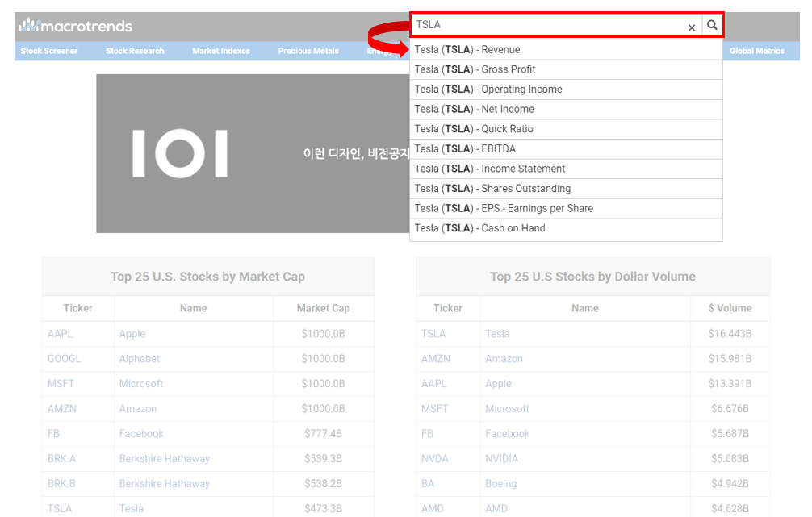
Task: Click the magnifying glass search icon
Action: point(712,25)
